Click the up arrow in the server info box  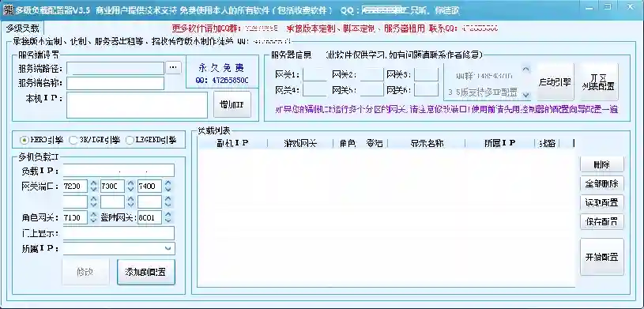coord(526,69)
